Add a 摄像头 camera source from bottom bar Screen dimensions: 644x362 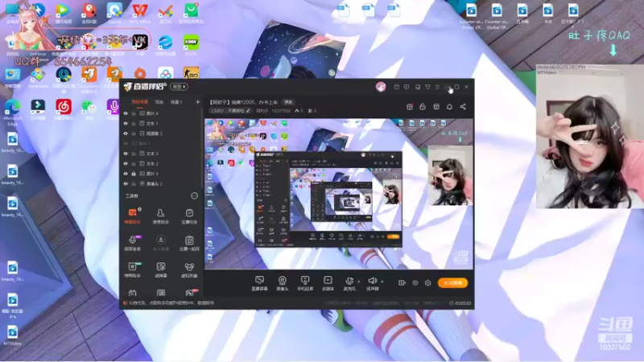click(x=283, y=283)
